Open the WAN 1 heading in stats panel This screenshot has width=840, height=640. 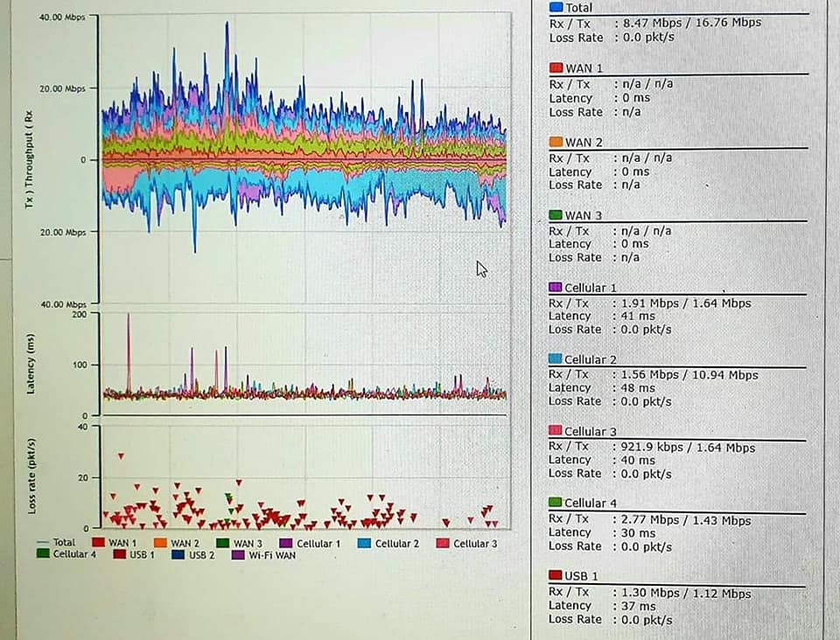tap(584, 68)
